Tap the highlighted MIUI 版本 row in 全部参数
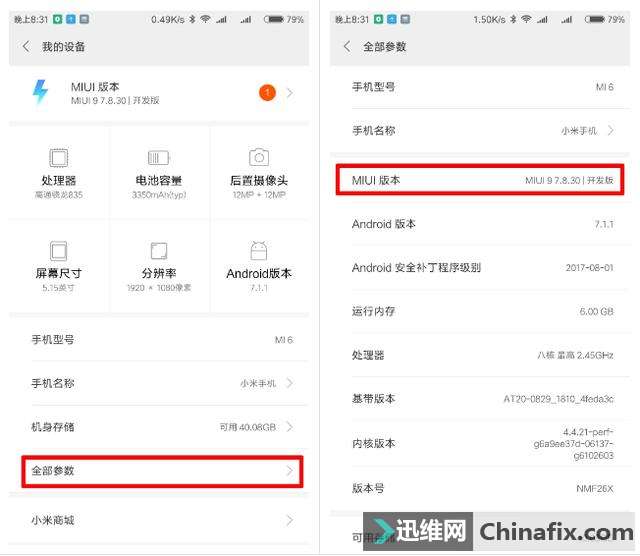 point(480,180)
